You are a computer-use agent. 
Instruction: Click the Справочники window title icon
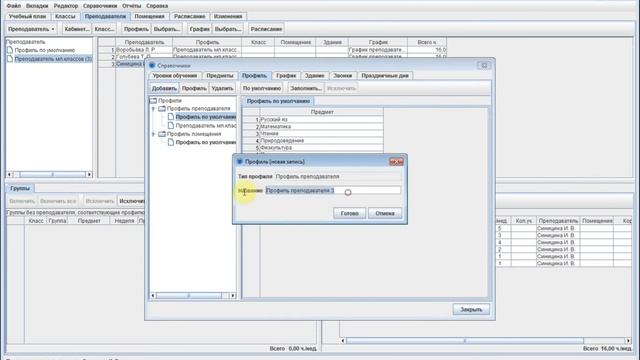coord(152,65)
